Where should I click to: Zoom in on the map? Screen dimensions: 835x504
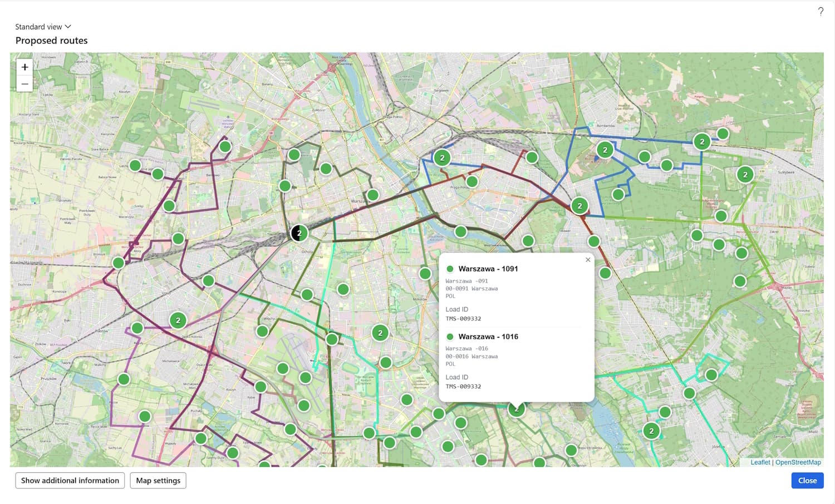click(24, 67)
